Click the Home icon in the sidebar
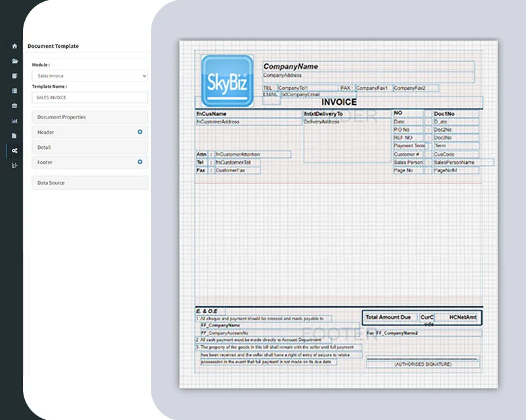Screen dimensions: 526x420 tap(12, 46)
